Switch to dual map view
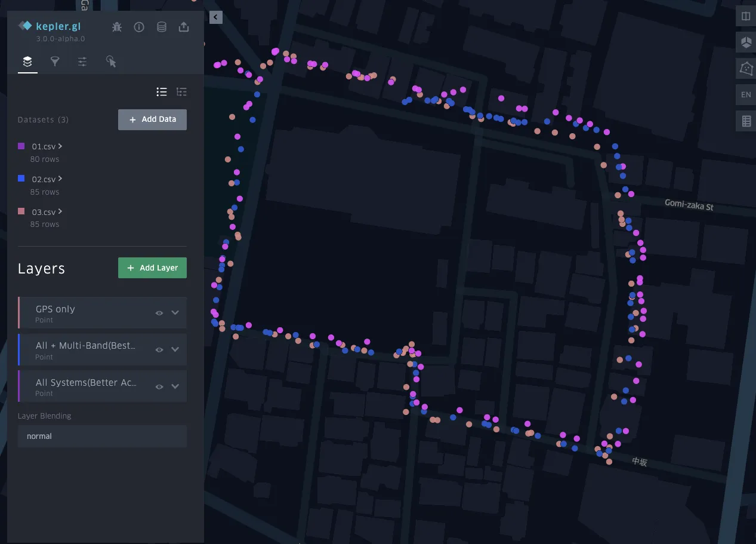 746,16
